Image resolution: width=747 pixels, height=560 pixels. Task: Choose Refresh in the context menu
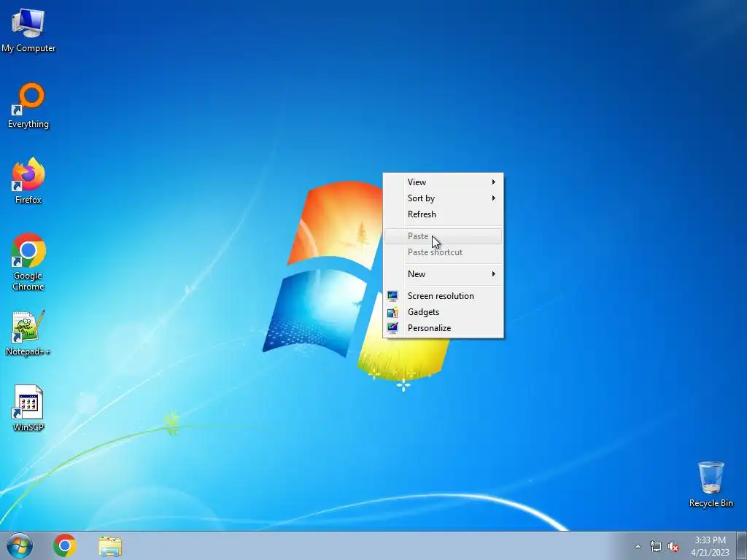(x=443, y=214)
